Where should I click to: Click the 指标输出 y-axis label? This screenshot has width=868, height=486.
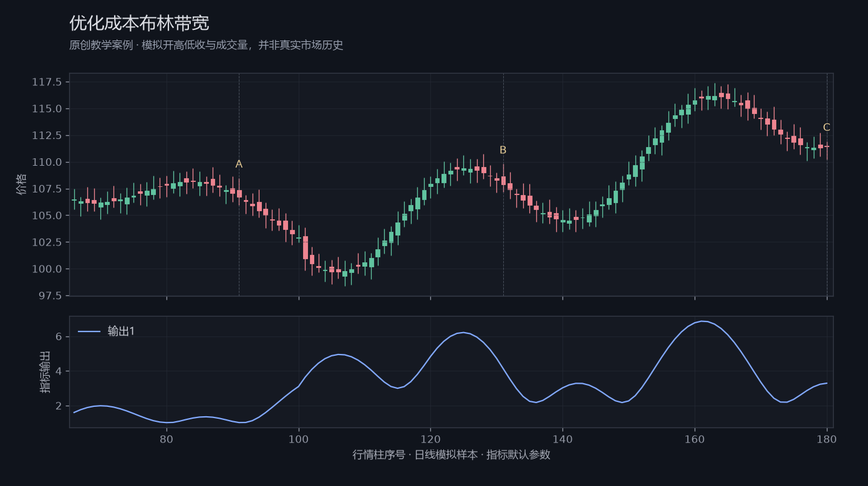46,371
